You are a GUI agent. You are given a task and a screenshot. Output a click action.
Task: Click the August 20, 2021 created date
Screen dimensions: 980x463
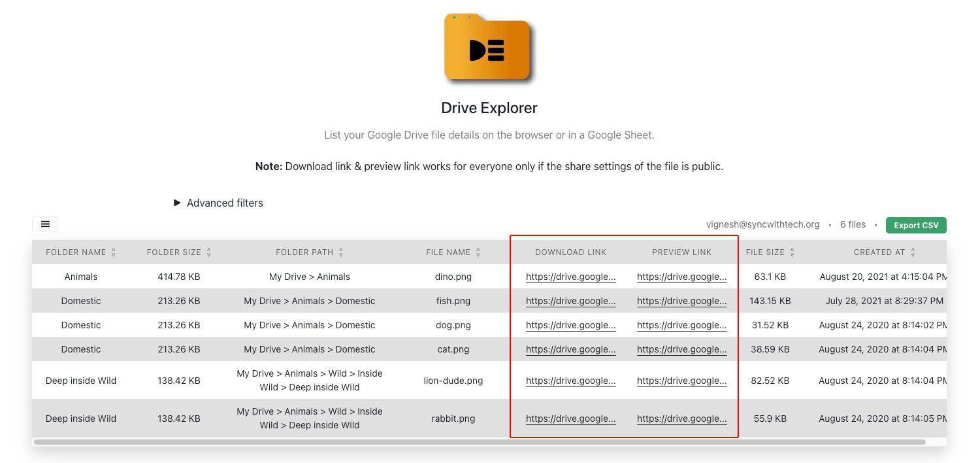tap(883, 277)
